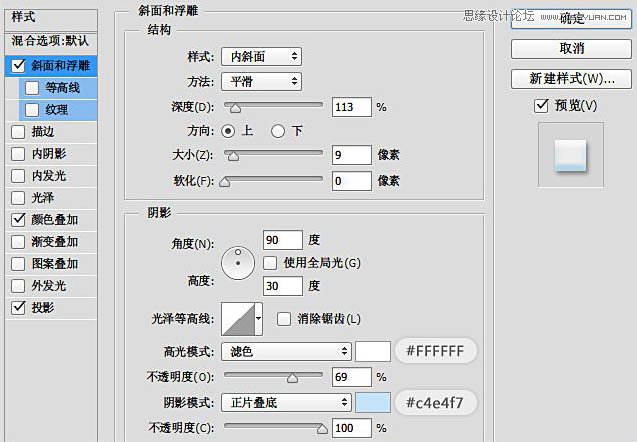Click the style preview thumbnail

tap(571, 155)
